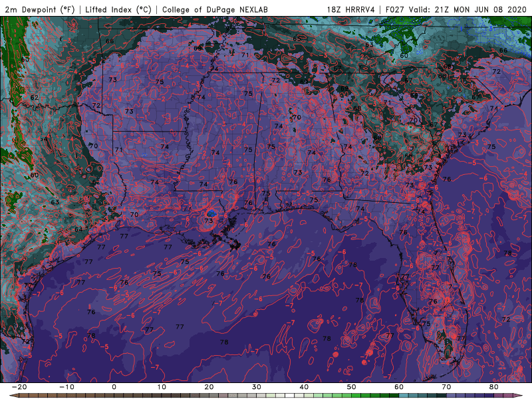Image resolution: width=532 pixels, height=399 pixels.
Task: Click the 50 label on the color scale
Action: [352, 387]
